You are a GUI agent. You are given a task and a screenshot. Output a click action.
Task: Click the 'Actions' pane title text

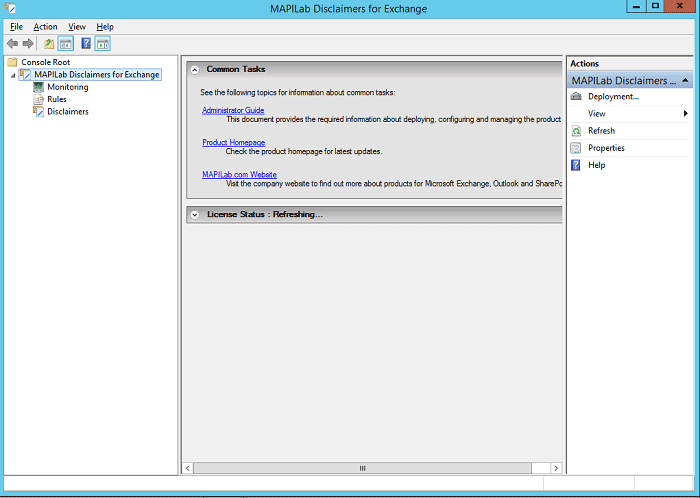584,63
